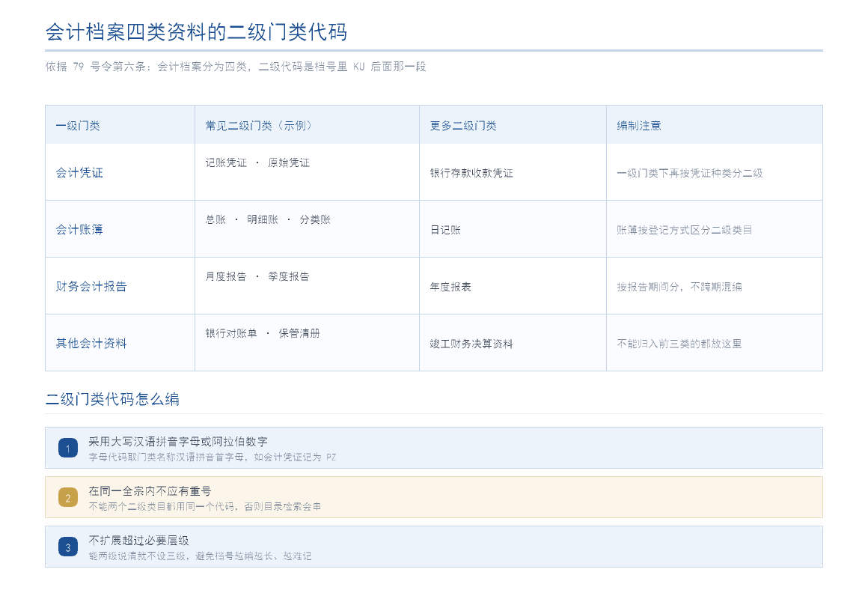Click the rule 不扩展超过必要层级
Screen dimensions: 868x599
(138, 541)
